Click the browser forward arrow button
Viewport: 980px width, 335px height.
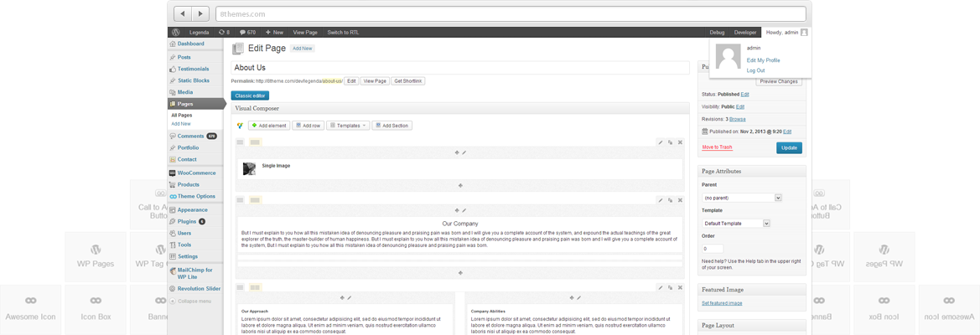200,13
